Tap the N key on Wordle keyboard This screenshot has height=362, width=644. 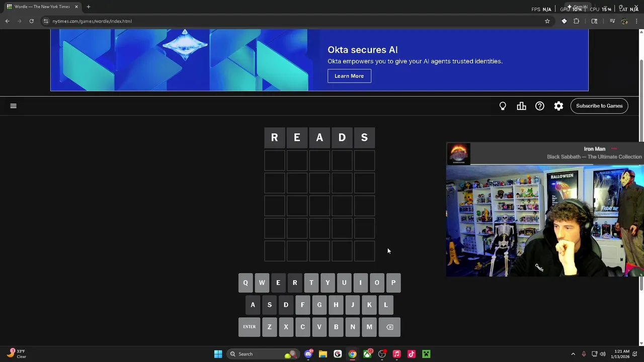pos(353,327)
